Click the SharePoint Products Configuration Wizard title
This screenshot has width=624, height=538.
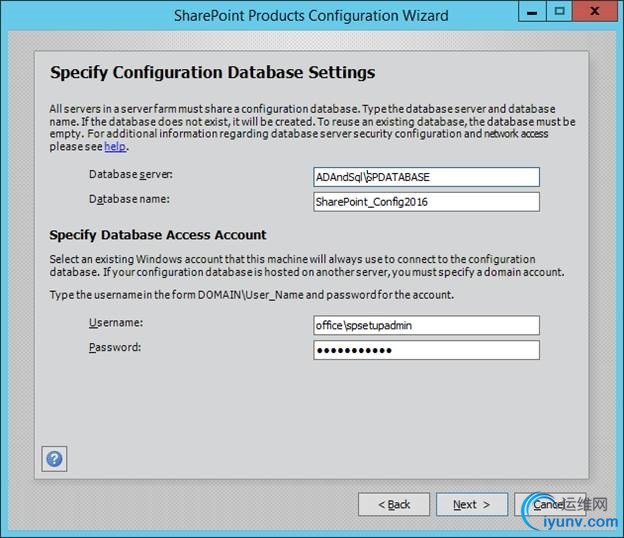[311, 16]
